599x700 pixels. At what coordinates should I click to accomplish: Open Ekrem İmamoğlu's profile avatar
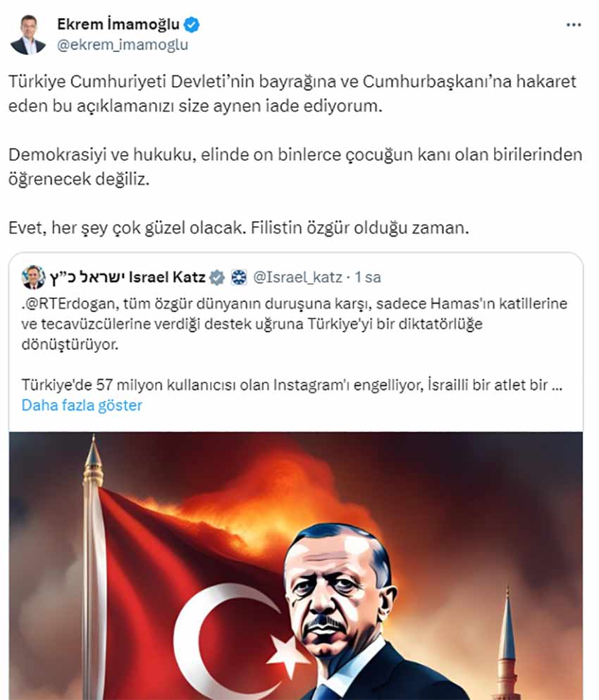pyautogui.click(x=28, y=35)
